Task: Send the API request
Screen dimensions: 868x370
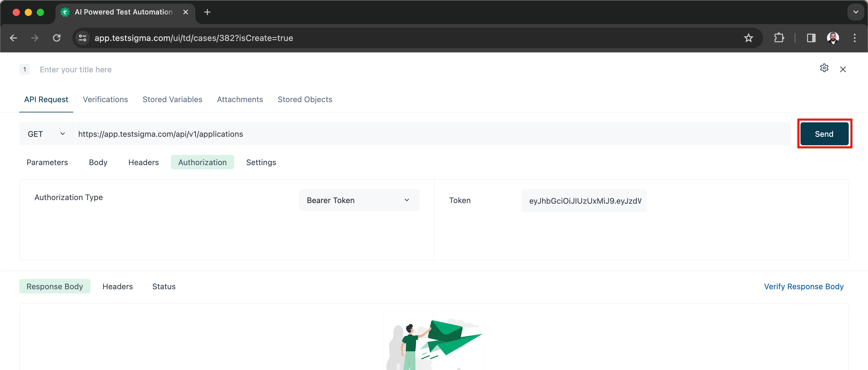Action: point(824,134)
